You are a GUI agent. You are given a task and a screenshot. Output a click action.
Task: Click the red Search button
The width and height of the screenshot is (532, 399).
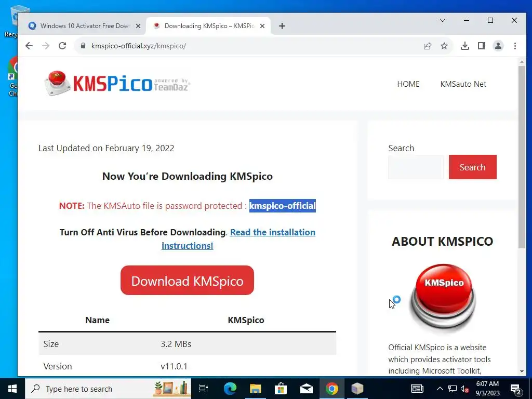pos(473,167)
